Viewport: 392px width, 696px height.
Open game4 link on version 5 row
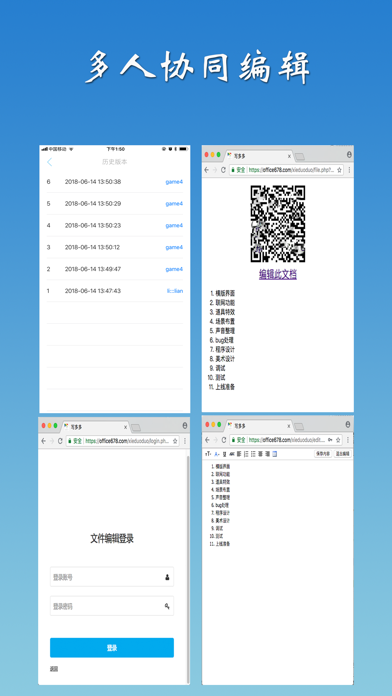174,203
